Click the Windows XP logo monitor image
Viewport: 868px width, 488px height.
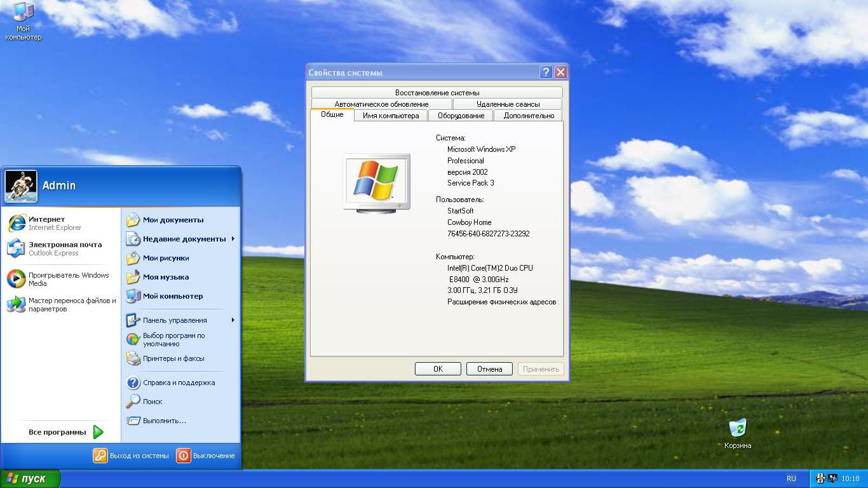point(377,183)
